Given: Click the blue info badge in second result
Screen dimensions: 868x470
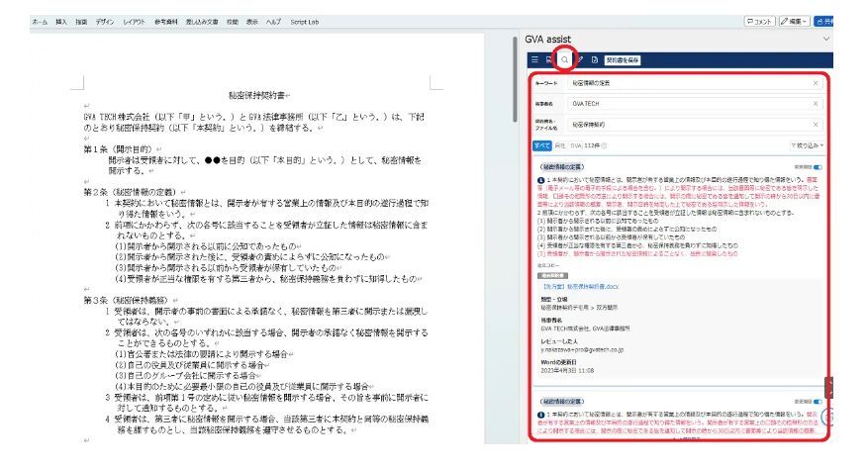Looking at the screenshot, I should pyautogui.click(x=540, y=415).
